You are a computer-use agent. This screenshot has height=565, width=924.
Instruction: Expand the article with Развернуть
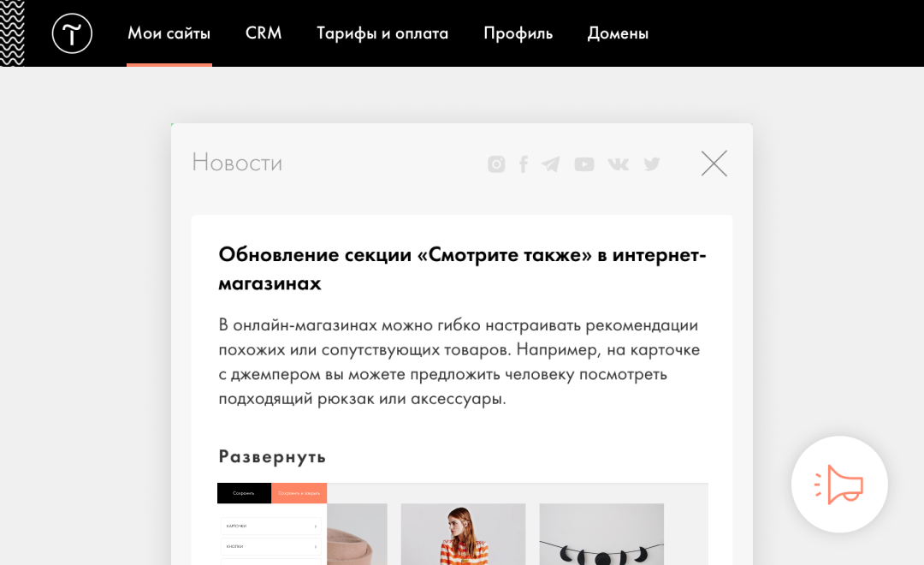click(x=272, y=456)
